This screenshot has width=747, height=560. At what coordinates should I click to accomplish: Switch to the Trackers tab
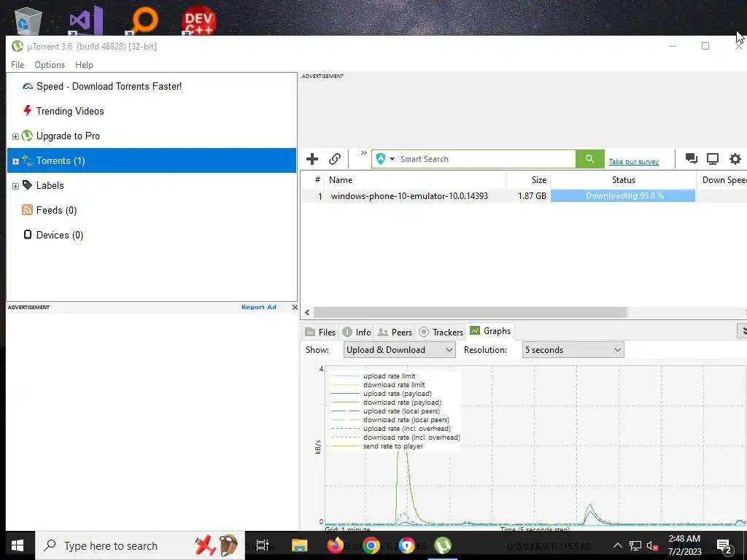click(441, 332)
